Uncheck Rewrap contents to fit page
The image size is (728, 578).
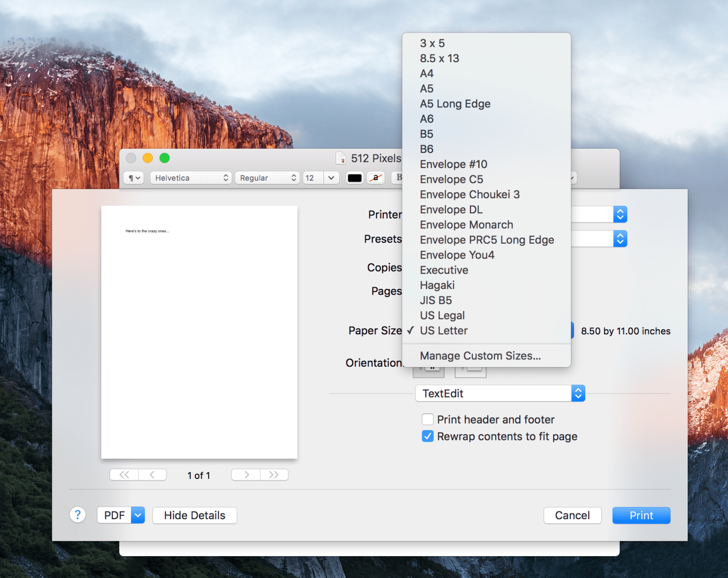428,436
